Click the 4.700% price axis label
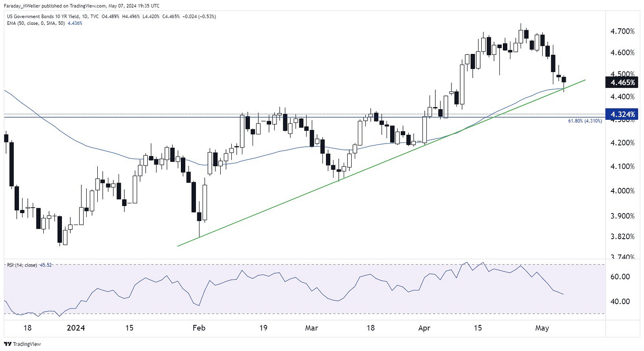 [623, 31]
